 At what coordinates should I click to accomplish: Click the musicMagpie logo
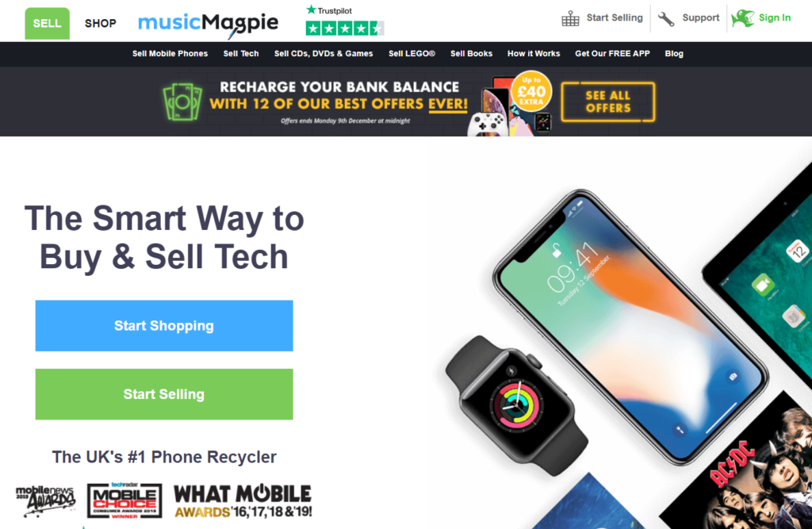pos(209,24)
